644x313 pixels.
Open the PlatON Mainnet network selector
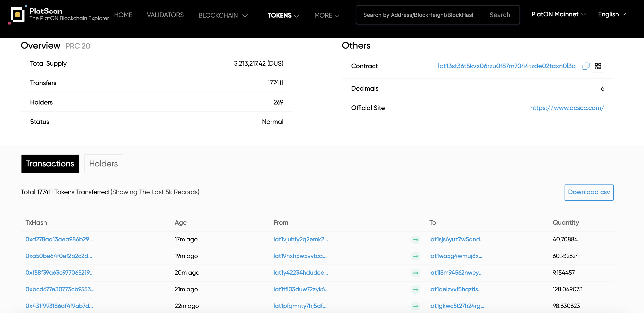point(559,14)
